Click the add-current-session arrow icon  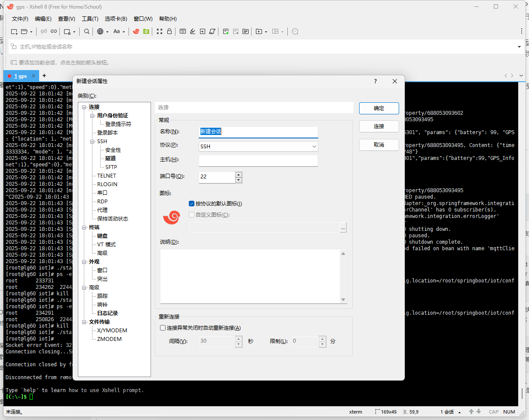pyautogui.click(x=14, y=62)
